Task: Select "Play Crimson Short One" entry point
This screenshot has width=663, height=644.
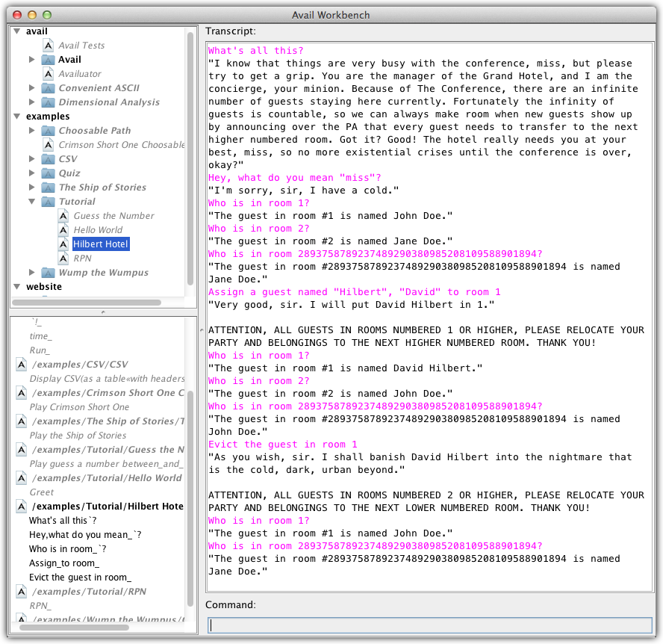Action: [79, 407]
